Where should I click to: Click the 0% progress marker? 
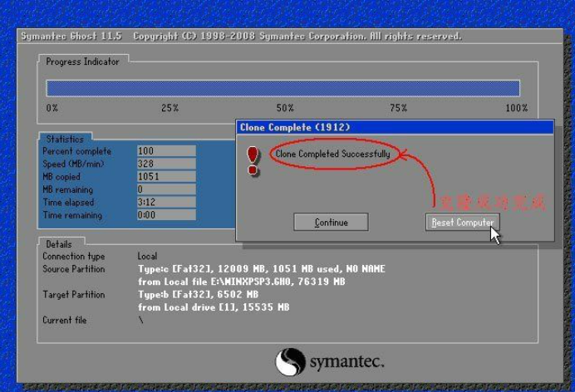pos(52,108)
